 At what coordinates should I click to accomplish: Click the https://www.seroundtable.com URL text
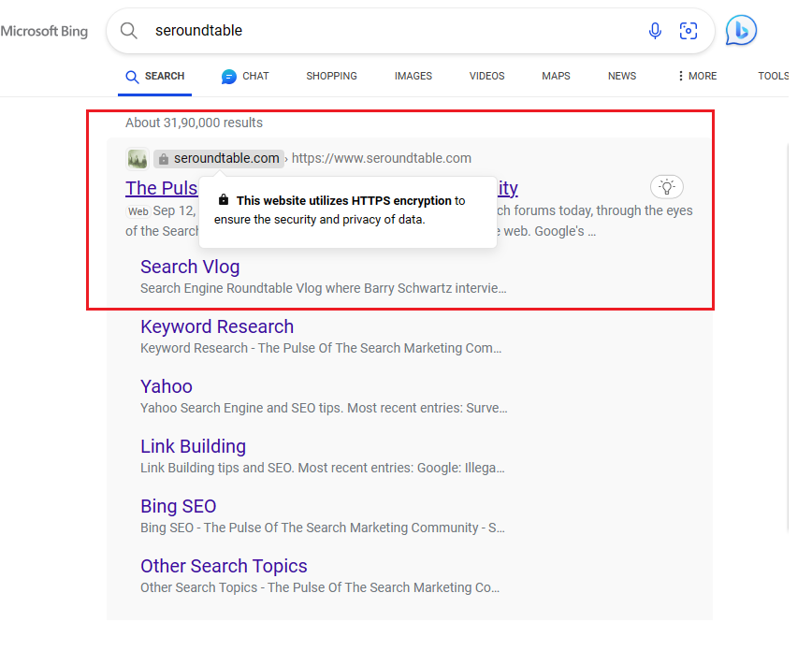(x=381, y=158)
